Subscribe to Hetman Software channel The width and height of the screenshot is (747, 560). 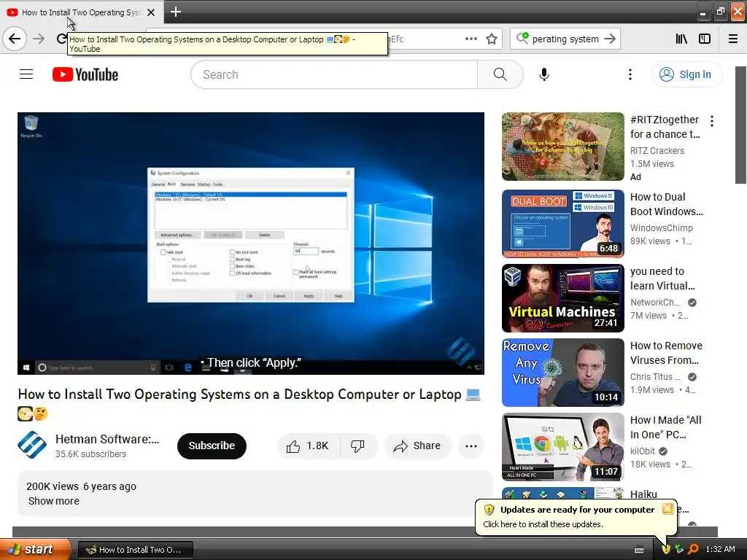[x=212, y=446]
